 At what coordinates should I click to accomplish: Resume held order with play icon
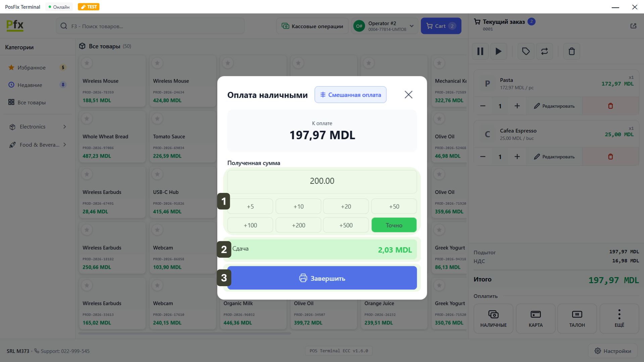click(499, 51)
